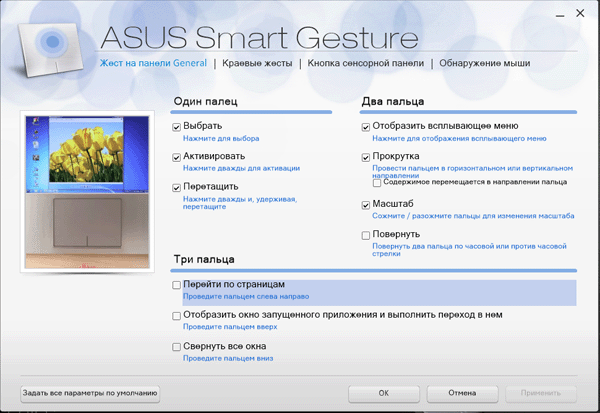This screenshot has height=413, width=600.
Task: Disable the Прокрутка two-finger scrolling checkbox
Action: pyautogui.click(x=366, y=157)
